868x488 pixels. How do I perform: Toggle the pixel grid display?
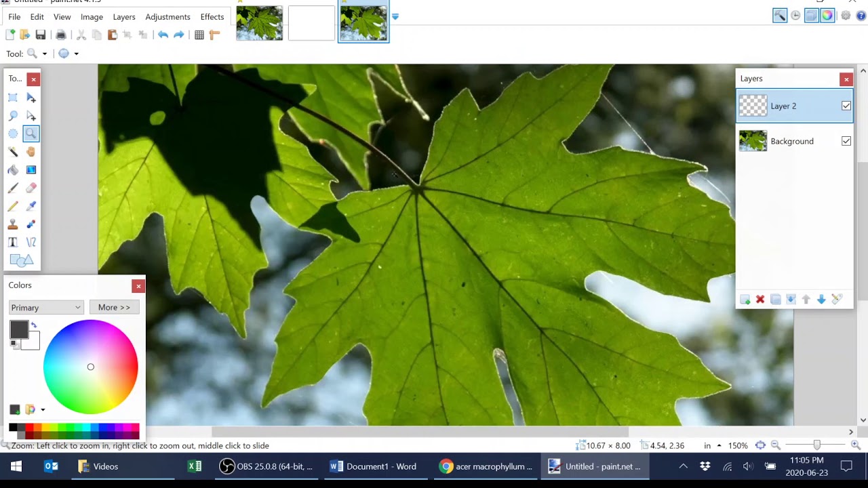point(199,35)
